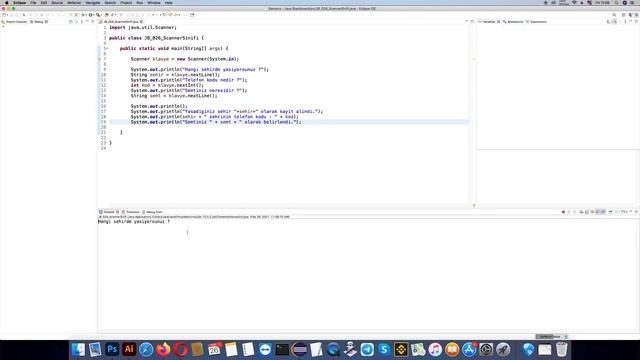Click the 'import java.util.Scanner;' line

click(143, 27)
